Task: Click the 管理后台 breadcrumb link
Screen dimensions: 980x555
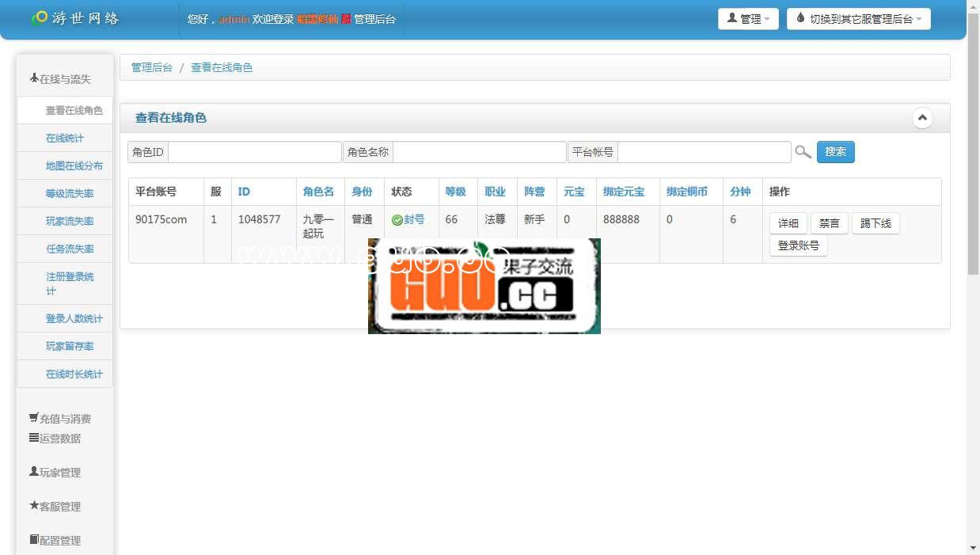Action: tap(152, 67)
